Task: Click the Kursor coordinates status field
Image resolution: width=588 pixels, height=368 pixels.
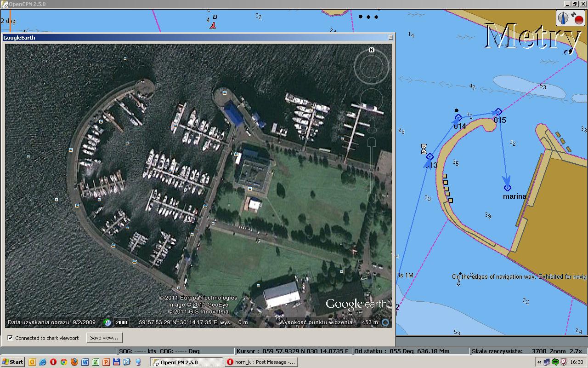Action: [x=293, y=351]
